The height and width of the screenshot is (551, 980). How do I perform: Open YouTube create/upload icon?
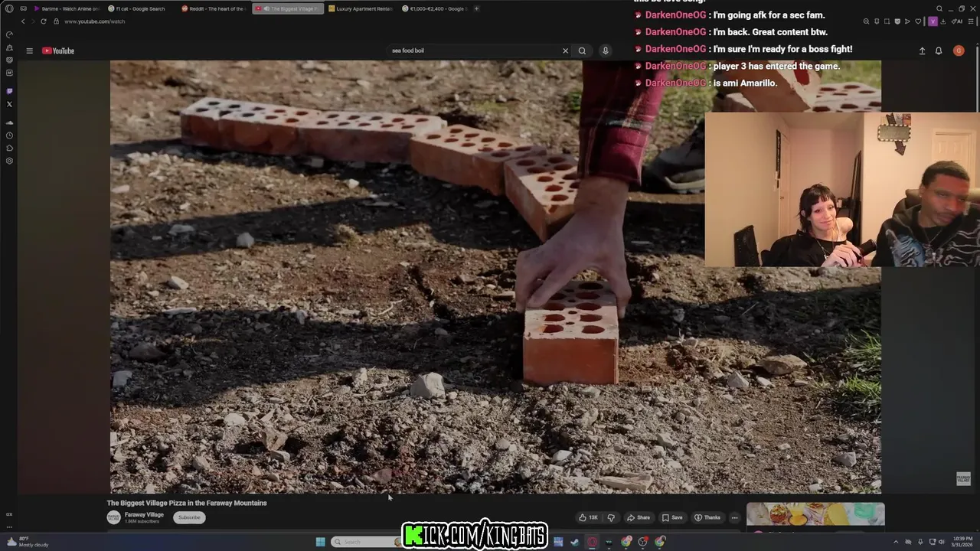click(x=922, y=51)
